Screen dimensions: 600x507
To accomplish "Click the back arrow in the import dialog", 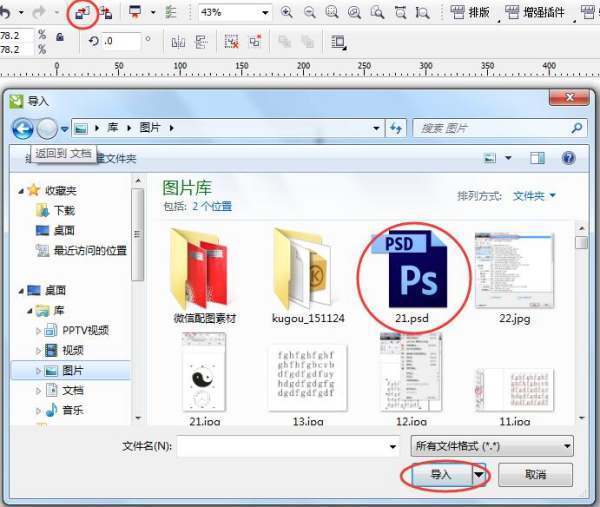I will (x=23, y=128).
